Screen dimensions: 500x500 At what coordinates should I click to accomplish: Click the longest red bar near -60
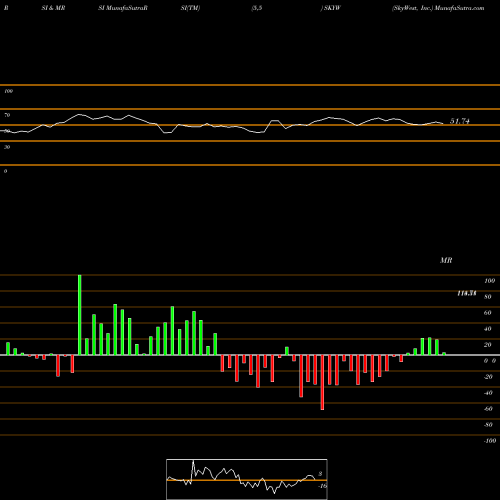coord(322,382)
